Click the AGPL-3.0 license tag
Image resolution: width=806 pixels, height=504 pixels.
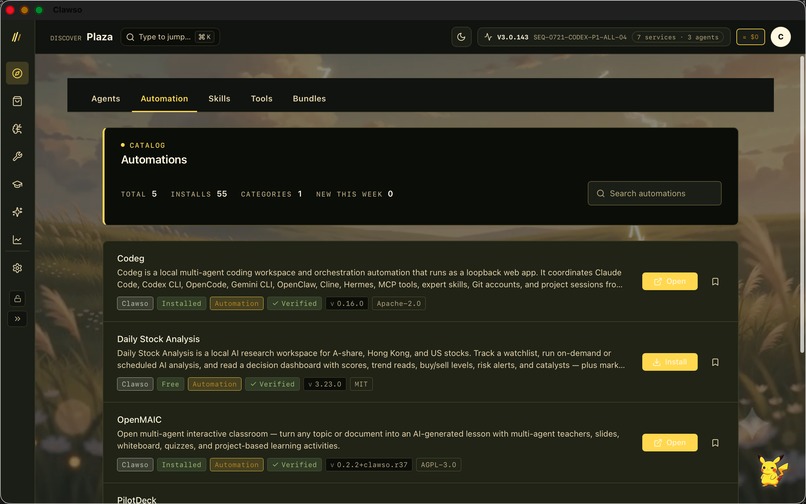438,465
